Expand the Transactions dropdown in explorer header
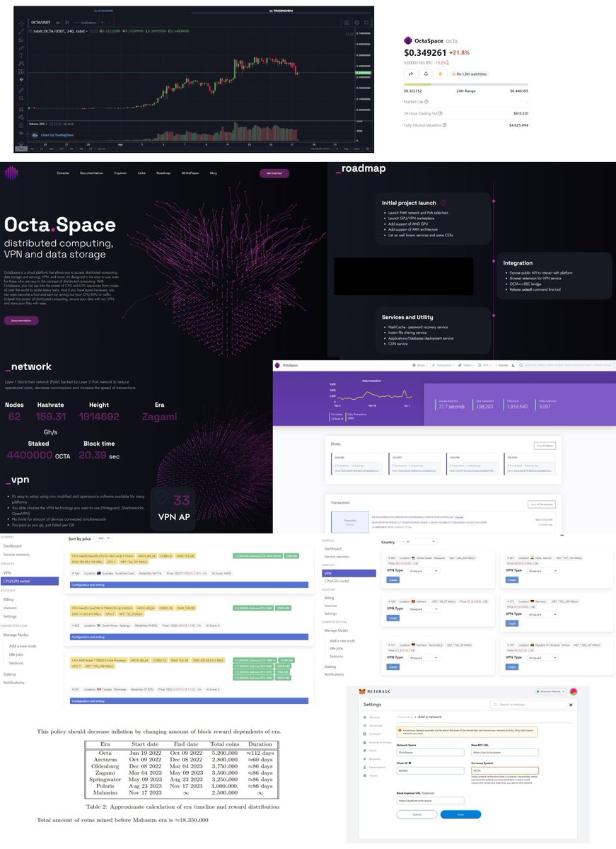The height and width of the screenshot is (849, 616). pos(443,365)
